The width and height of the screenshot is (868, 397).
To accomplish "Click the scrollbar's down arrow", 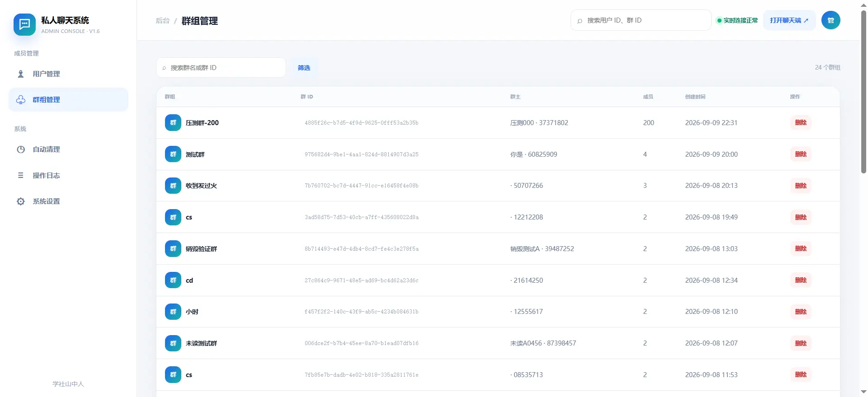I will point(863,392).
